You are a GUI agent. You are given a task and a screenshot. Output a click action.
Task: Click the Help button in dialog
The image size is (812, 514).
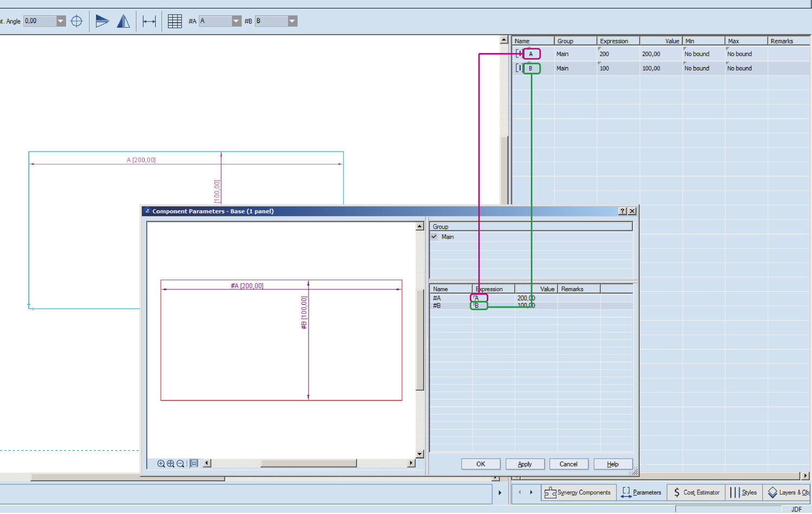[613, 464]
